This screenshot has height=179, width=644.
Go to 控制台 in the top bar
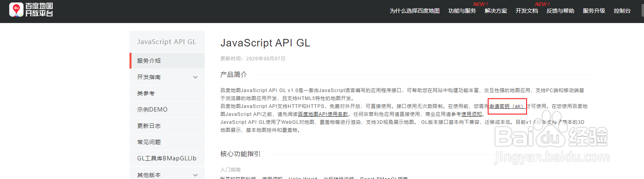622,11
